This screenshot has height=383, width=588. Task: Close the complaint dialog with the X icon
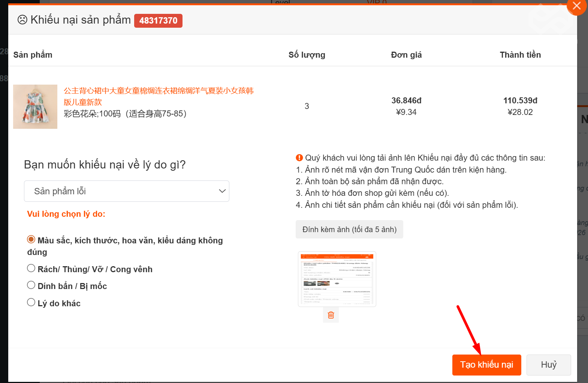tap(576, 6)
